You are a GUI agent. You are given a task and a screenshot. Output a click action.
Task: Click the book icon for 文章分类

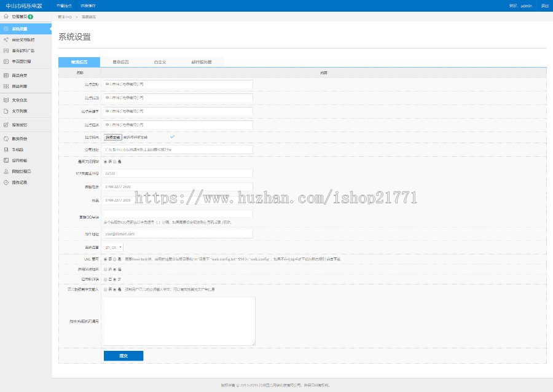pyautogui.click(x=6, y=100)
